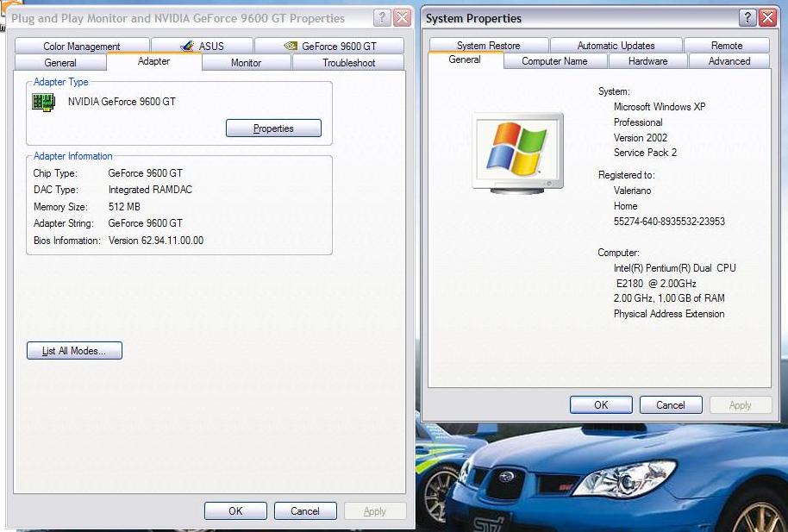Close the System Properties window
The height and width of the screenshot is (532, 788).
click(768, 18)
